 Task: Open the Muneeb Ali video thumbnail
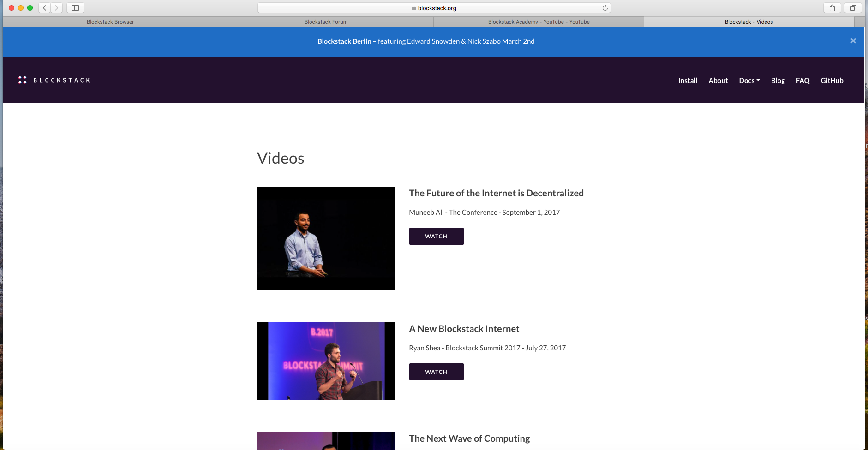point(326,238)
